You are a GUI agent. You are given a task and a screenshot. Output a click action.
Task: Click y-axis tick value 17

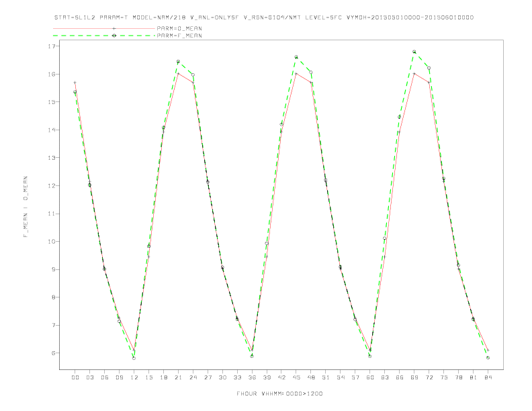pos(52,46)
